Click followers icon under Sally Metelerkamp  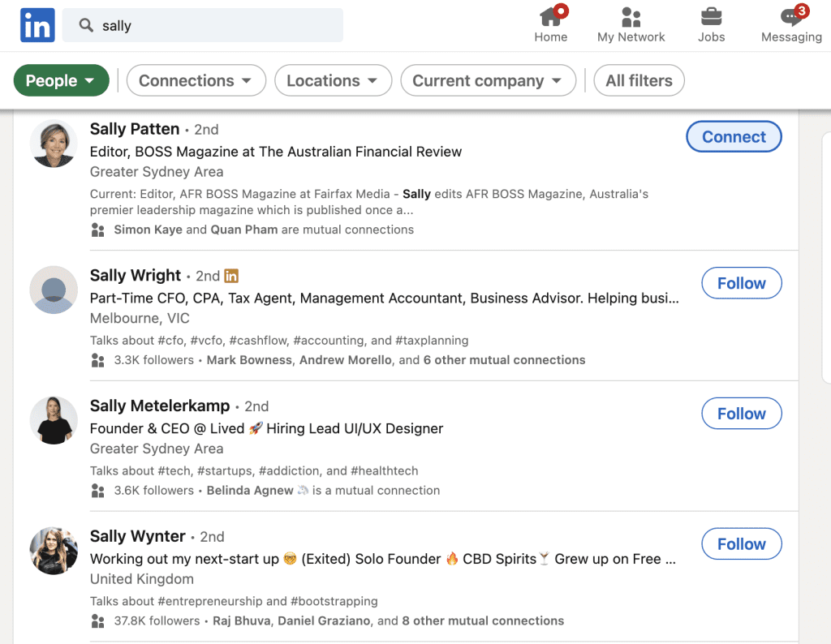coord(97,491)
